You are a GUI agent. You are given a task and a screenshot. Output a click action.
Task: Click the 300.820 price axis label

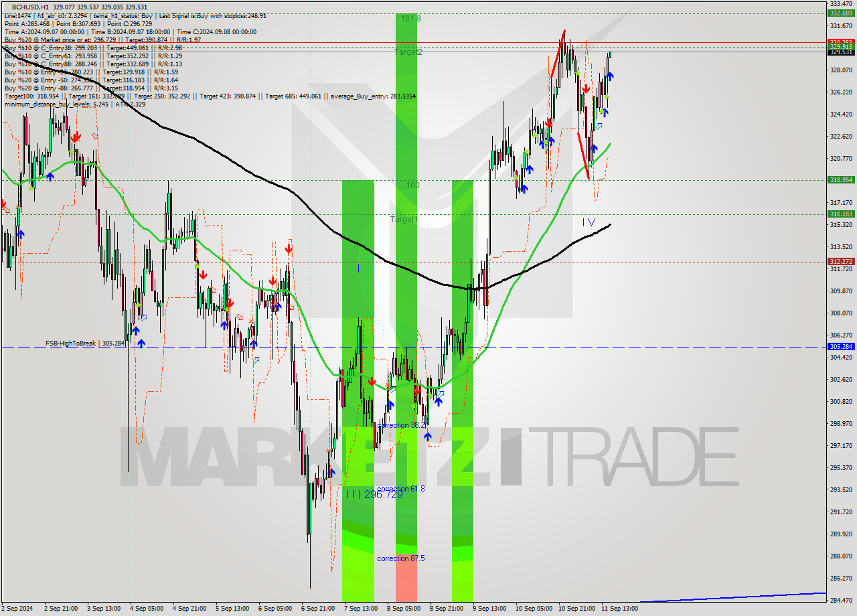click(x=841, y=402)
